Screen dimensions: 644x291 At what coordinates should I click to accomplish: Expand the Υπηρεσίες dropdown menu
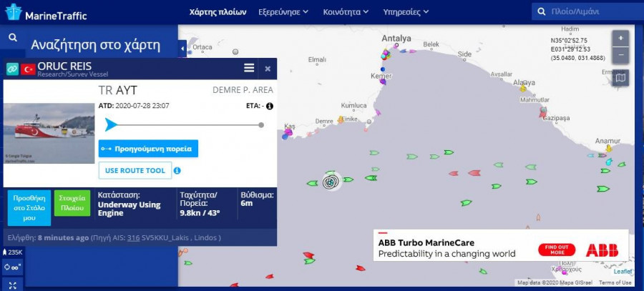click(406, 12)
